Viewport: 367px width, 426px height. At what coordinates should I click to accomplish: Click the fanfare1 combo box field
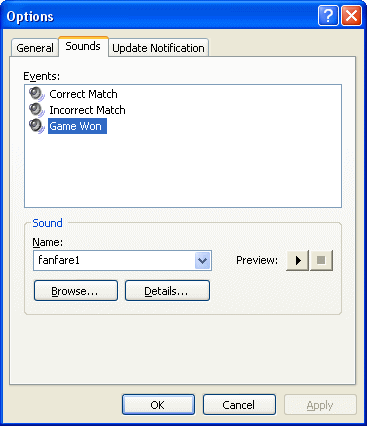122,260
